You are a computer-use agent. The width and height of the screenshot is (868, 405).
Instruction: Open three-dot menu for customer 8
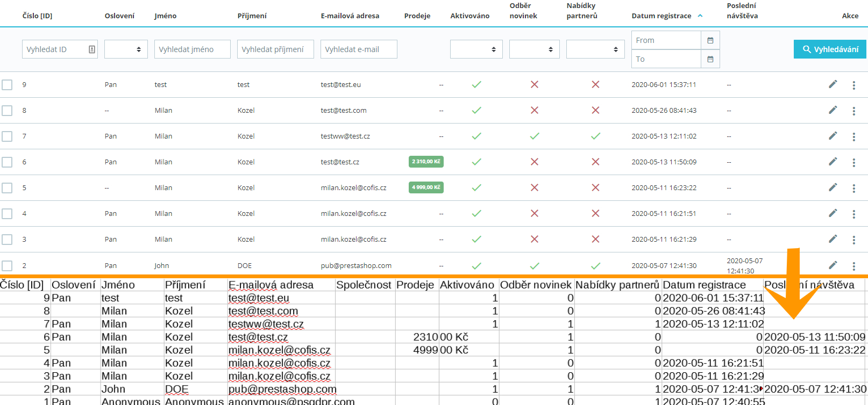pos(853,111)
